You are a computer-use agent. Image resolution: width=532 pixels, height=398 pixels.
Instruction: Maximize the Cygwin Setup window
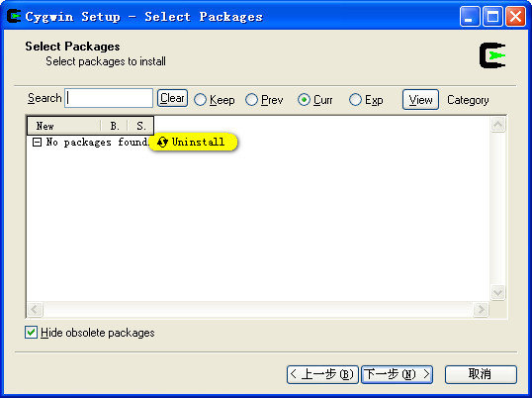(492, 16)
